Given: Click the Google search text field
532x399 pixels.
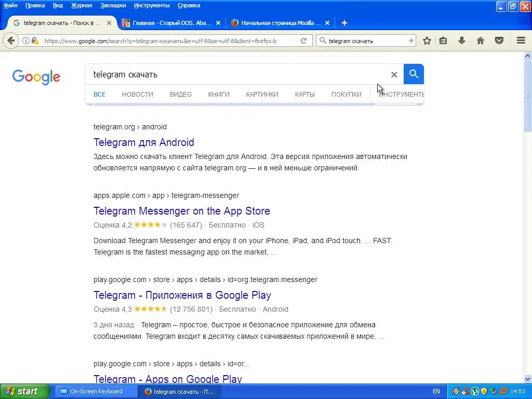Looking at the screenshot, I should (237, 74).
